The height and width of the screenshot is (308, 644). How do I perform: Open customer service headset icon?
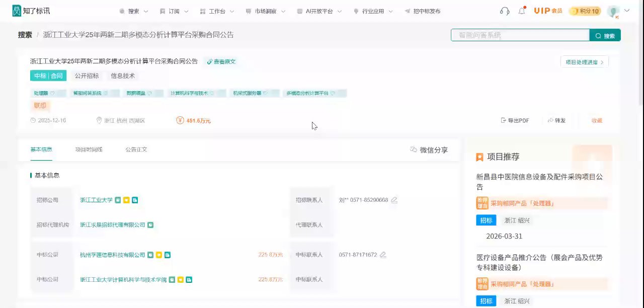point(505,11)
